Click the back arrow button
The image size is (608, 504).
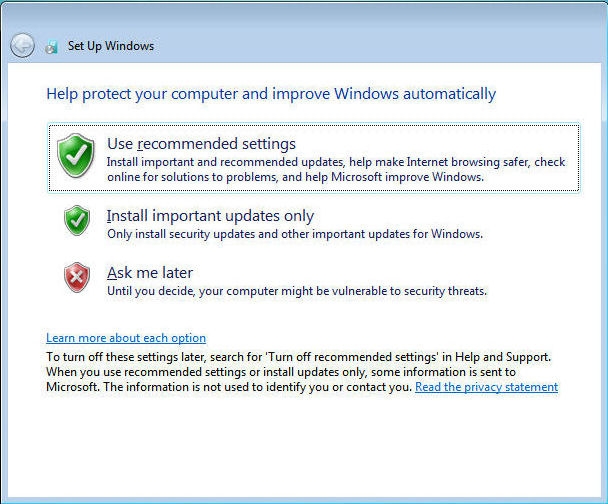pyautogui.click(x=22, y=45)
